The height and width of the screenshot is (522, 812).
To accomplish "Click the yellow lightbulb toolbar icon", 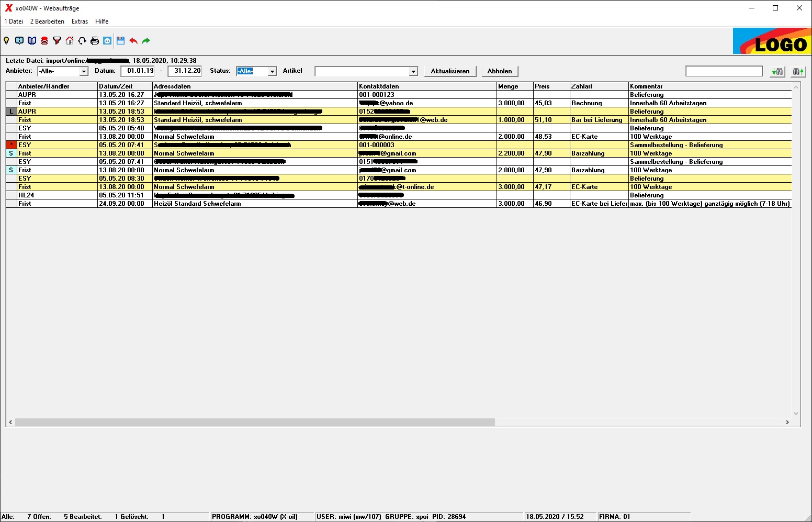I will [7, 41].
